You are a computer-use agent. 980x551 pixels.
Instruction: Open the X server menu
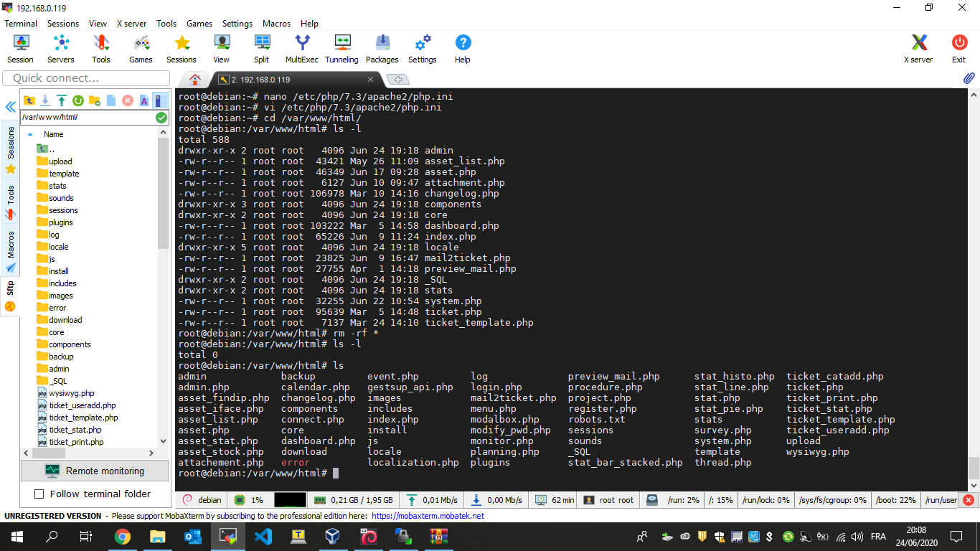tap(131, 24)
